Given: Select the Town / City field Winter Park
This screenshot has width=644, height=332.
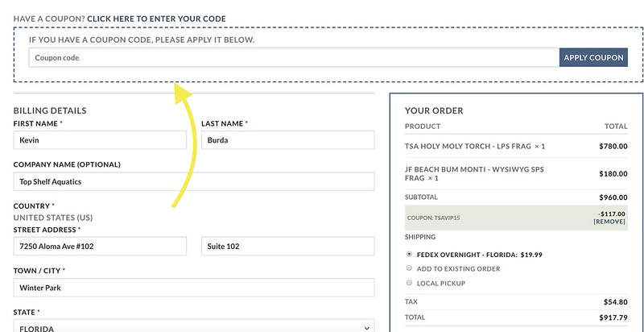Looking at the screenshot, I should pos(194,288).
